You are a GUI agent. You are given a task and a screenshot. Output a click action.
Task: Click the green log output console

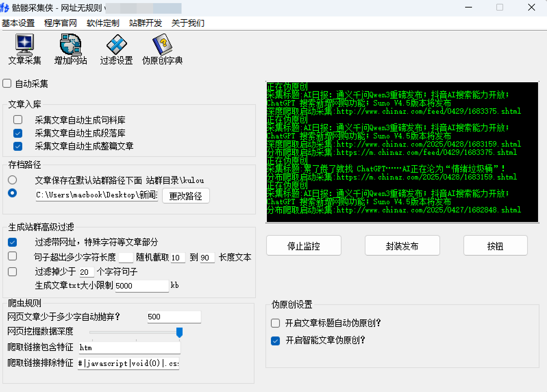point(402,152)
